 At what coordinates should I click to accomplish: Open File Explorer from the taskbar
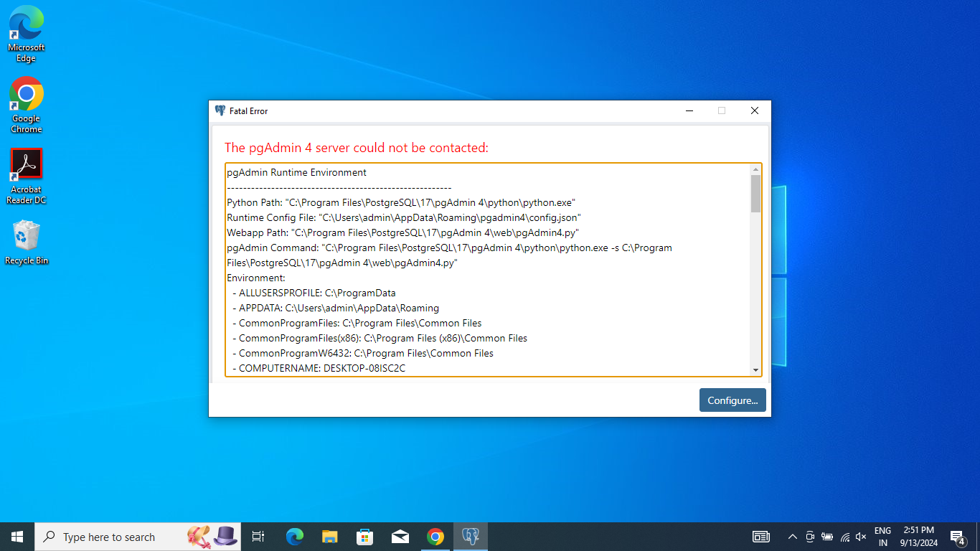click(x=329, y=537)
